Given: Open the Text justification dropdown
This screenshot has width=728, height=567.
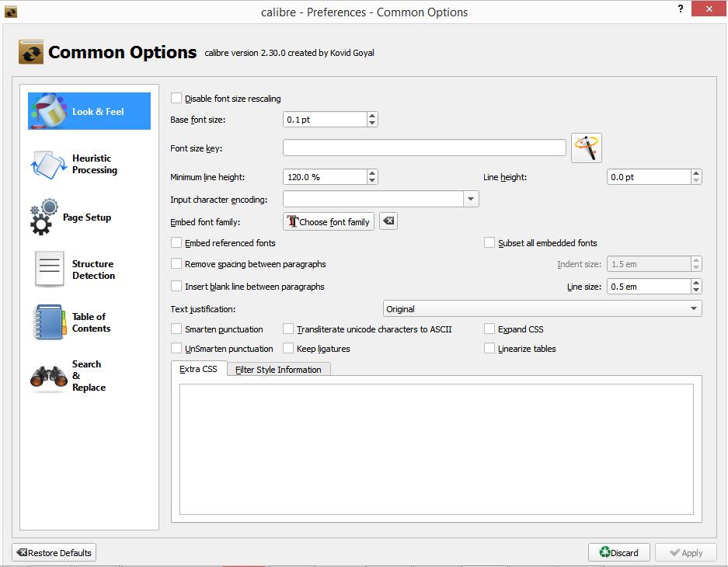Looking at the screenshot, I should (x=542, y=308).
